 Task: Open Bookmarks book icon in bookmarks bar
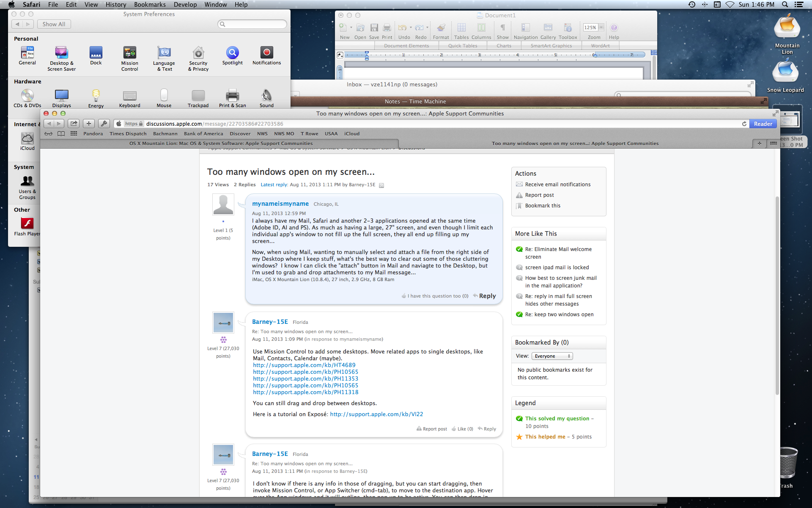(61, 134)
